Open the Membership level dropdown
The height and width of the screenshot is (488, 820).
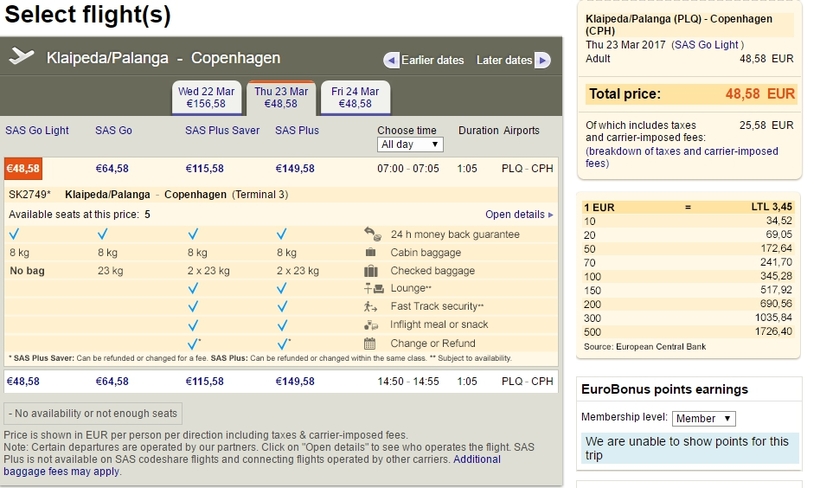pos(704,418)
